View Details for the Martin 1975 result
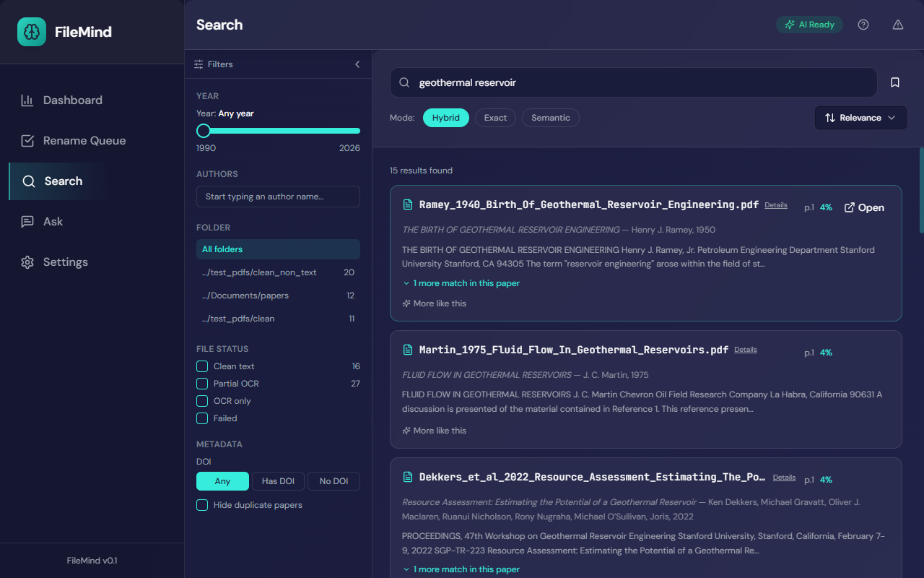Image resolution: width=924 pixels, height=578 pixels. coord(745,350)
